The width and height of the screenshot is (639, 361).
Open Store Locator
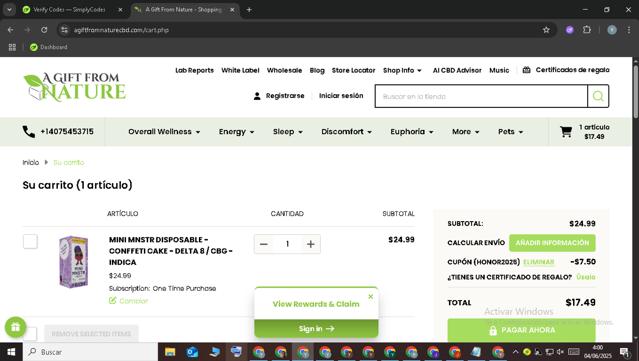click(x=353, y=70)
